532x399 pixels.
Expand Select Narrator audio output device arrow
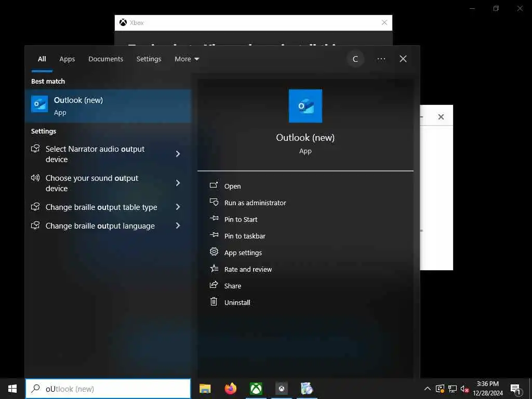point(178,154)
